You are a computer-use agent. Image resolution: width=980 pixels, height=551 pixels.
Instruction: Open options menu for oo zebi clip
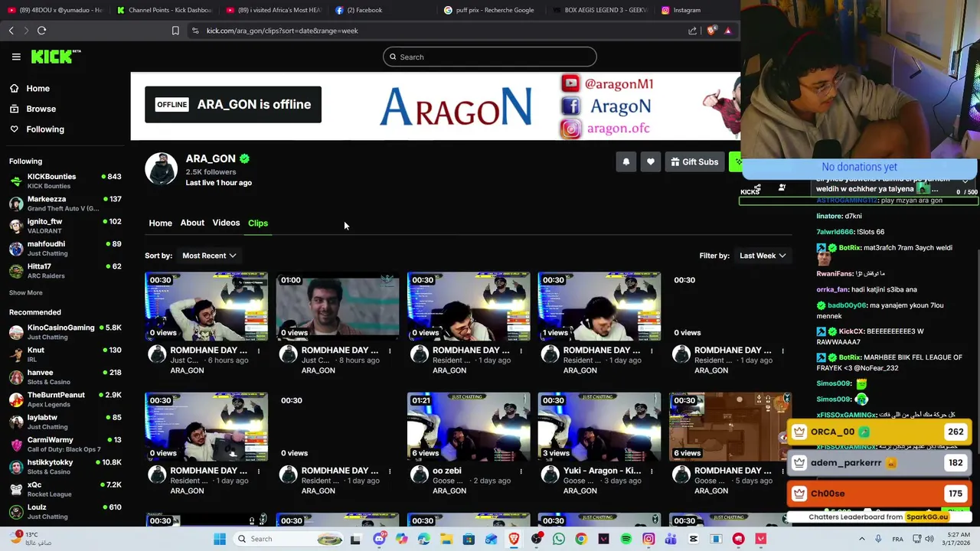pyautogui.click(x=521, y=471)
